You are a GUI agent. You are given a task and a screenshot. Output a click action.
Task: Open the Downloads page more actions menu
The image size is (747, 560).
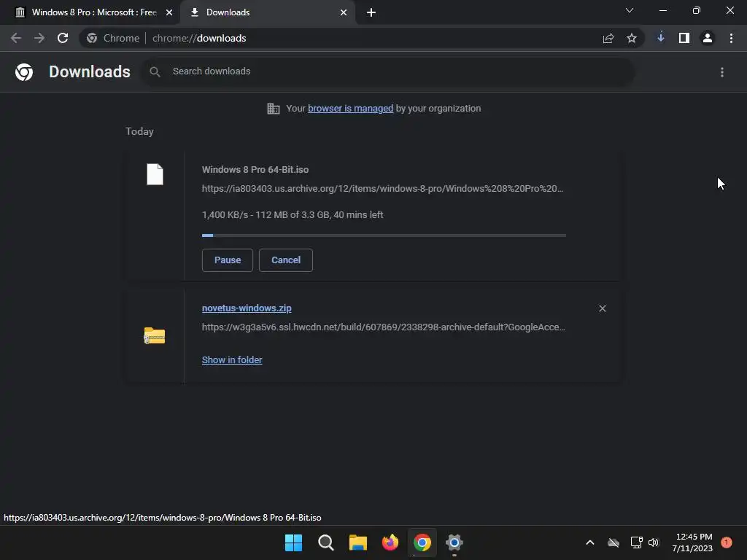(722, 72)
